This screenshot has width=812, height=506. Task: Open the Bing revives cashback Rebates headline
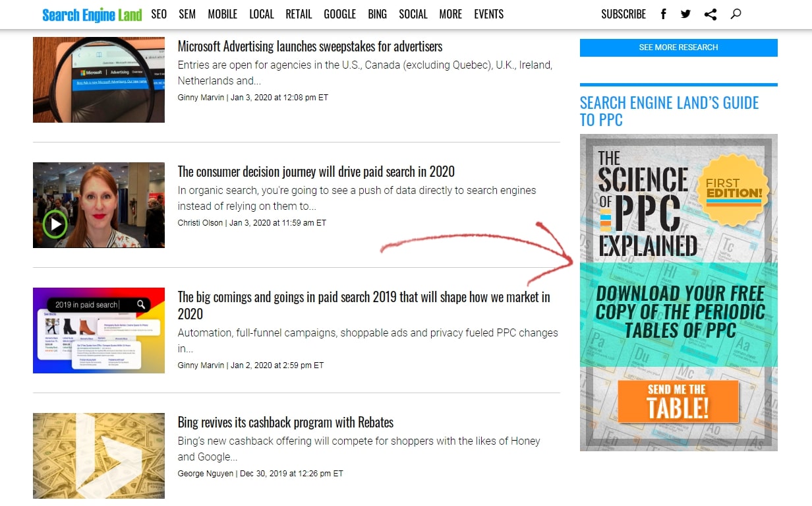coord(285,422)
